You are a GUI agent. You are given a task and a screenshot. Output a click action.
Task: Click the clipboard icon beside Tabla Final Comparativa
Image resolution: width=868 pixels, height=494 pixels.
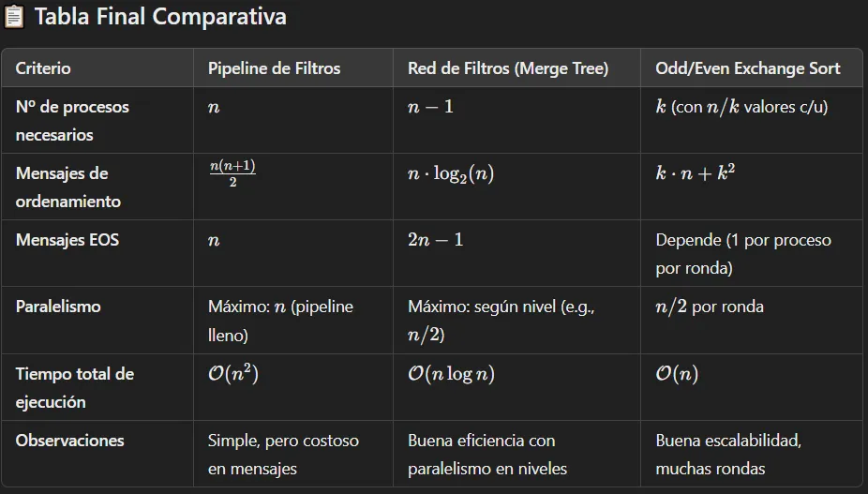tap(16, 17)
